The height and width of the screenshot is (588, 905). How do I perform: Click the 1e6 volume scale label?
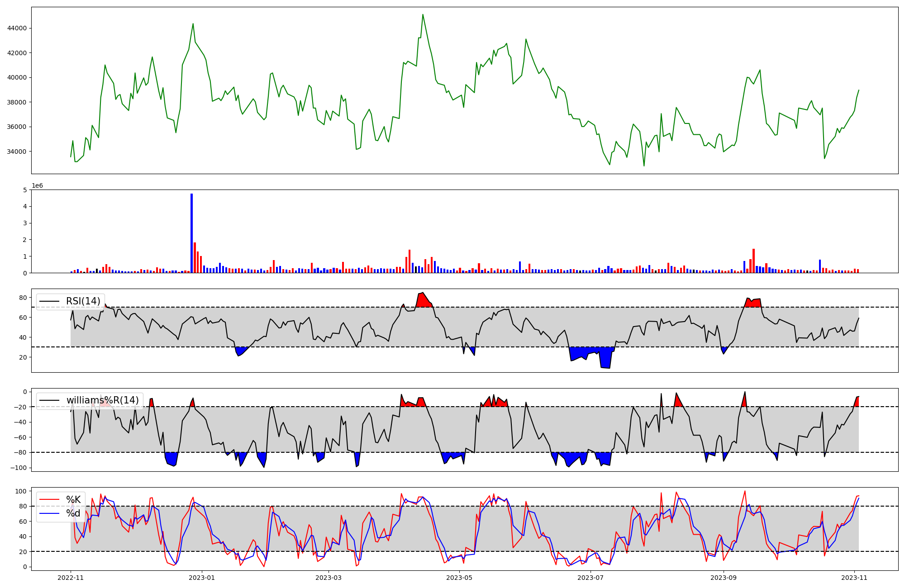click(x=37, y=186)
